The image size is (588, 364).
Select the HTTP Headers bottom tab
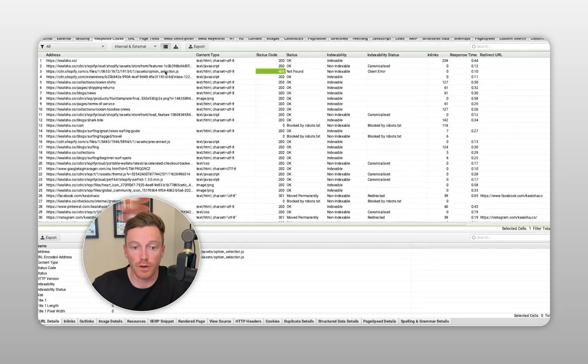coord(248,321)
